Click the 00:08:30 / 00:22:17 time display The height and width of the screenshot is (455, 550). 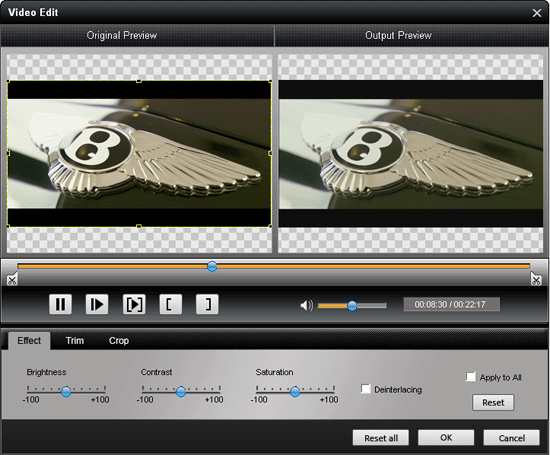pos(451,304)
